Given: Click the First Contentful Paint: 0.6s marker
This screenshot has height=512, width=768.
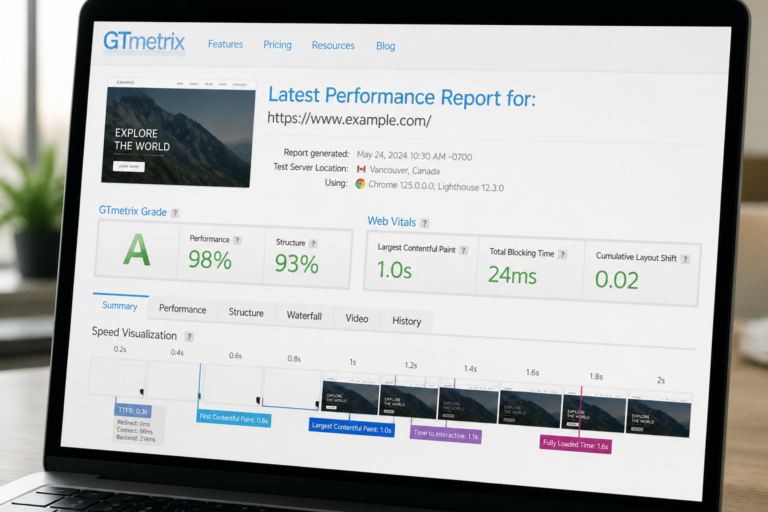Looking at the screenshot, I should tap(234, 418).
